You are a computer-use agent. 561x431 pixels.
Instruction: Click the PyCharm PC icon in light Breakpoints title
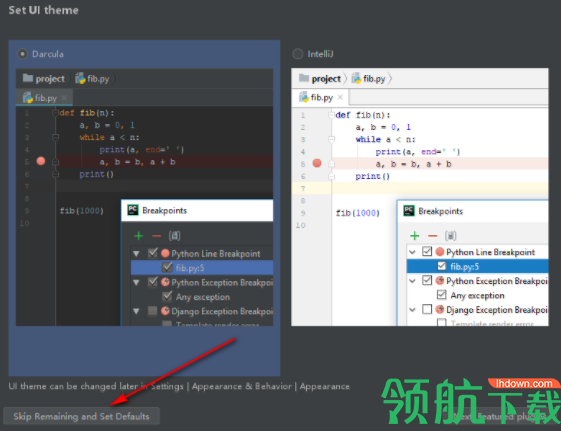click(409, 211)
